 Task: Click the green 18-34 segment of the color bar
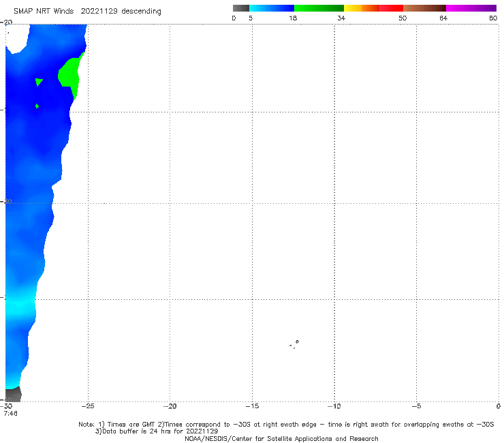click(319, 8)
